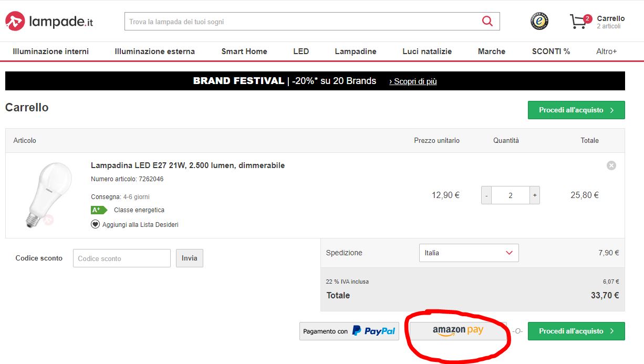The image size is (644, 364).
Task: Click the Scopri di più link
Action: [x=413, y=81]
